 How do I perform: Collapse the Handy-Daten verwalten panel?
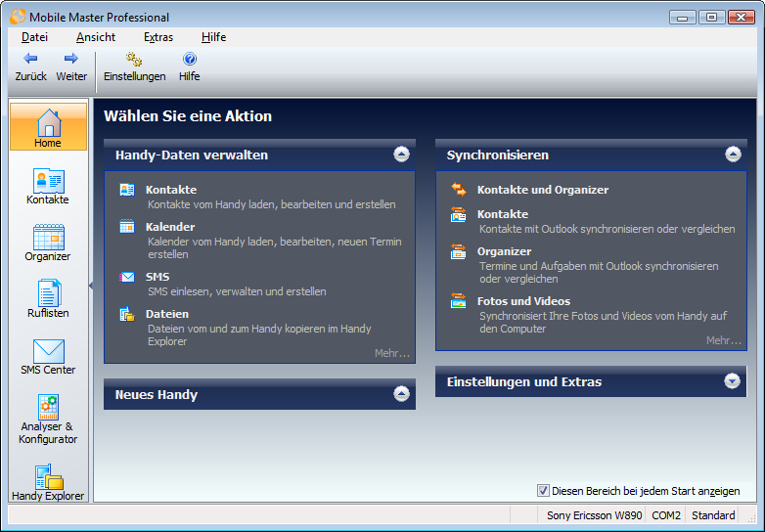(401, 155)
